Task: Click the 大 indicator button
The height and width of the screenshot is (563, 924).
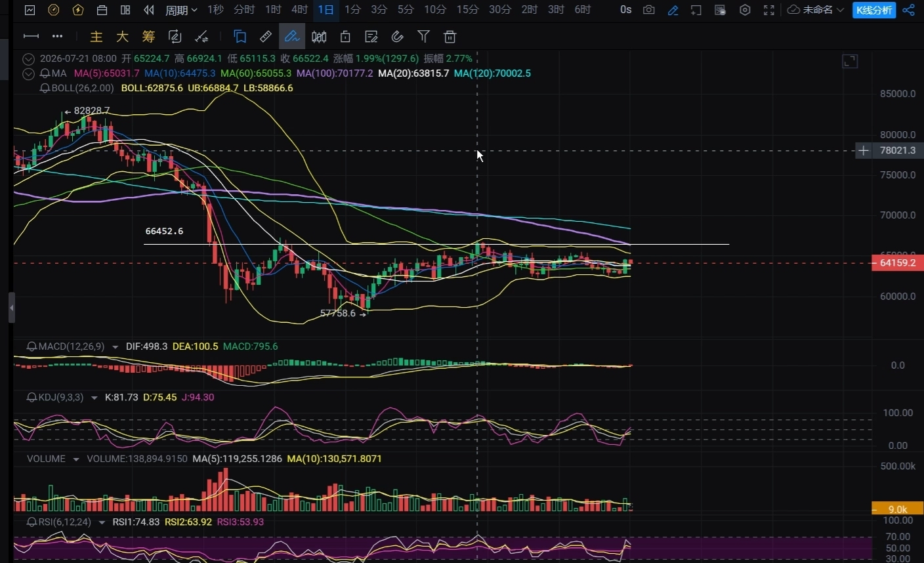Action: tap(122, 37)
